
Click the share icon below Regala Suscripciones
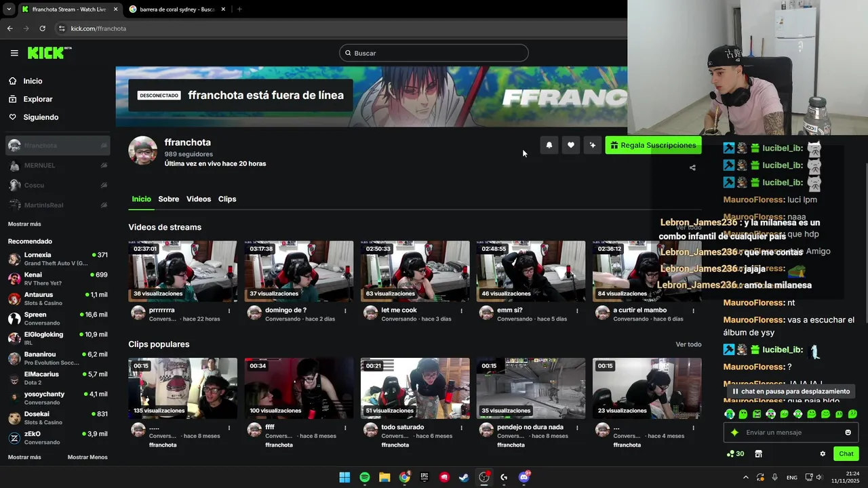pyautogui.click(x=692, y=167)
